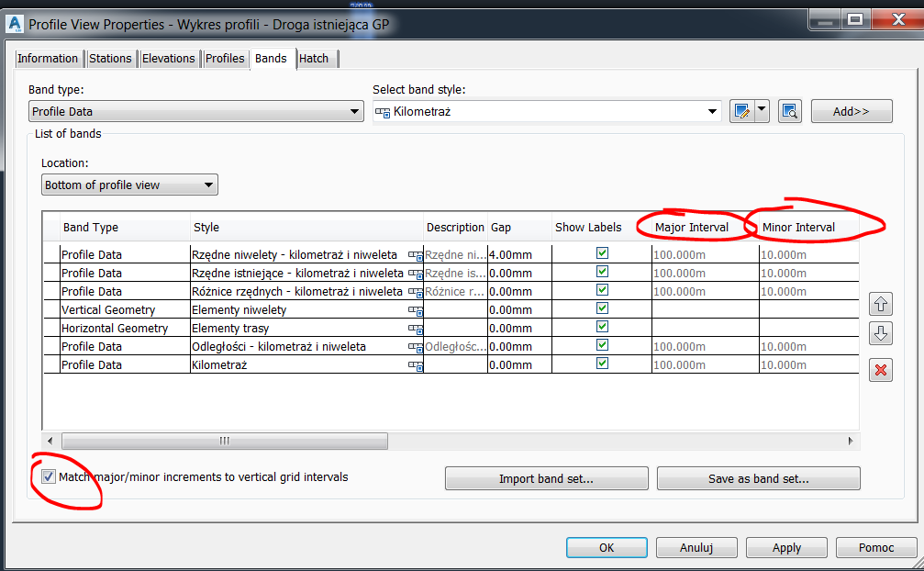Click the pick band style from drawing icon
This screenshot has height=571, width=924.
(x=790, y=110)
